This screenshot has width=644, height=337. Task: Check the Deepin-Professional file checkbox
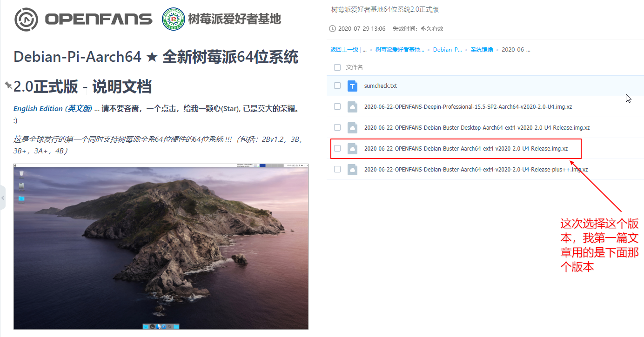pyautogui.click(x=337, y=107)
